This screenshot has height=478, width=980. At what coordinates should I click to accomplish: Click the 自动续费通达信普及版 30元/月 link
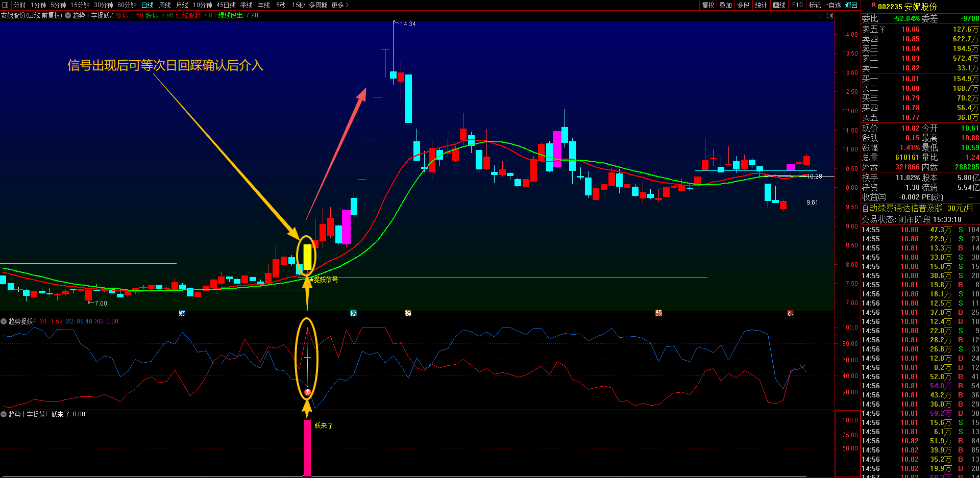917,208
